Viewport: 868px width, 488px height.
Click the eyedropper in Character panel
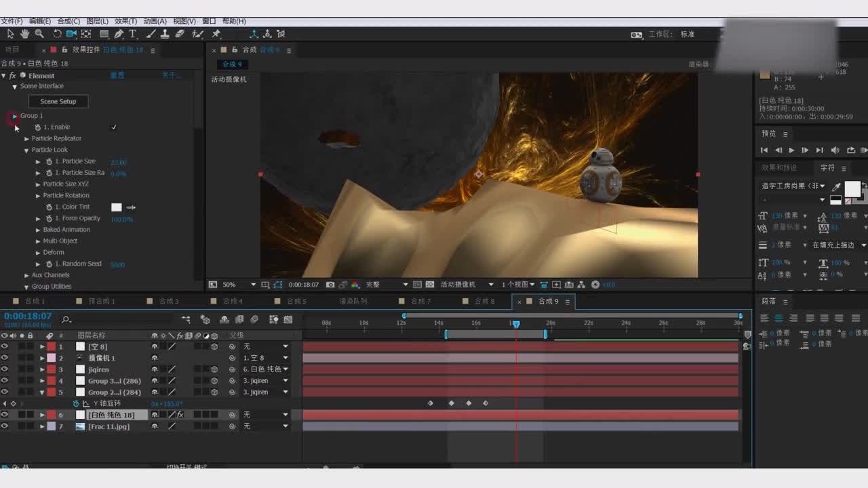[836, 187]
